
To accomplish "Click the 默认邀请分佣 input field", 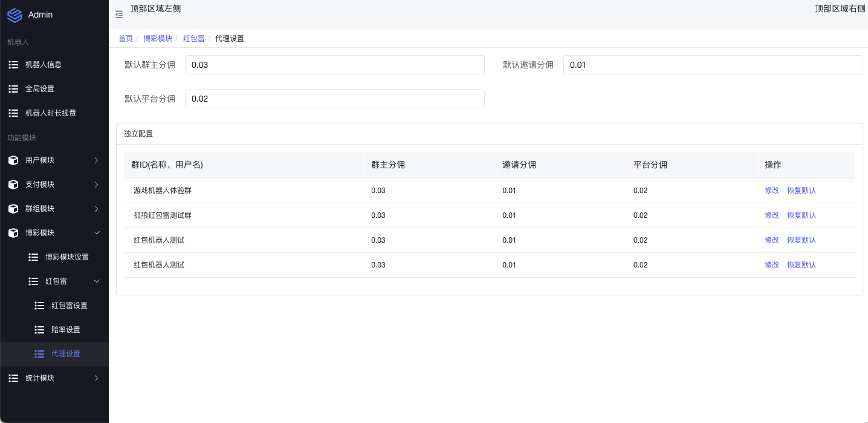I will [713, 65].
